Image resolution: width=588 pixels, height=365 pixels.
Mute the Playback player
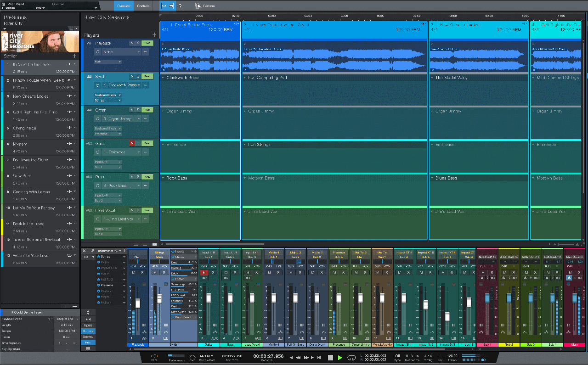(x=132, y=43)
